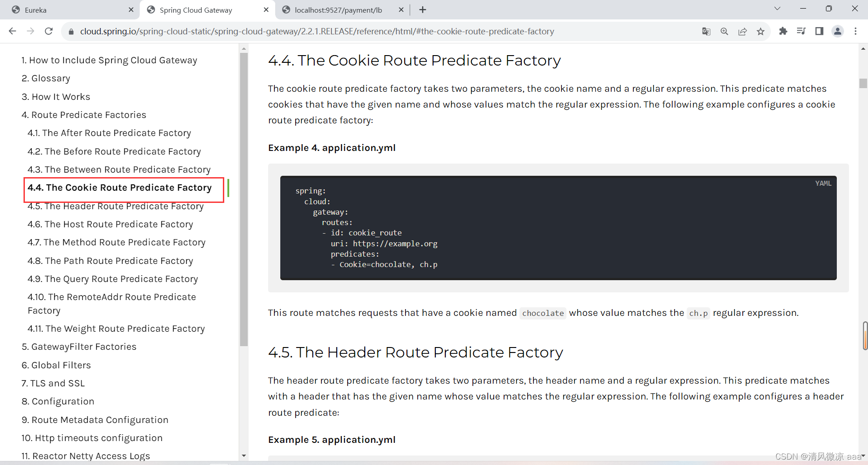Viewport: 868px width, 465px height.
Task: Click 'Example 4. application.yml' caption
Action: coord(332,148)
